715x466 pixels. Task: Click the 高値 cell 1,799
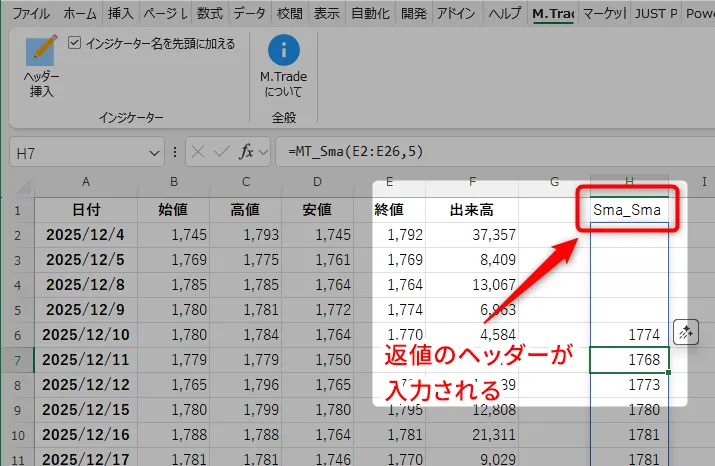click(246, 409)
